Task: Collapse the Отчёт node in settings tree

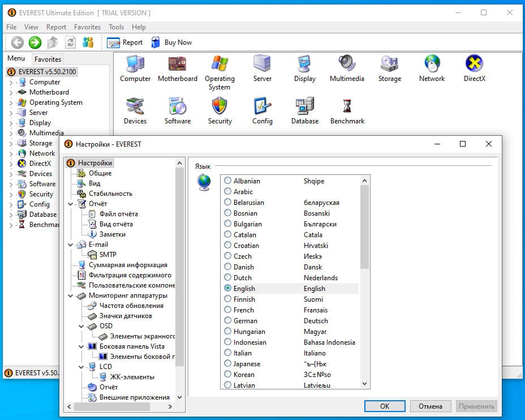Action: (x=70, y=204)
